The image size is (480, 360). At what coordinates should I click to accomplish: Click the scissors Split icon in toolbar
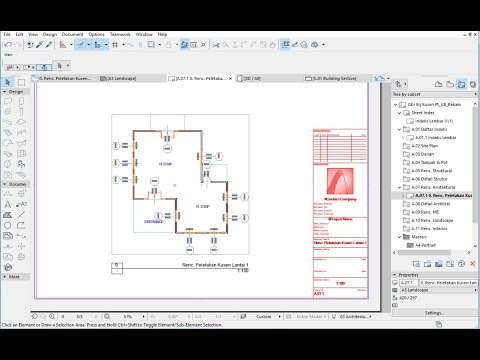tap(216, 45)
